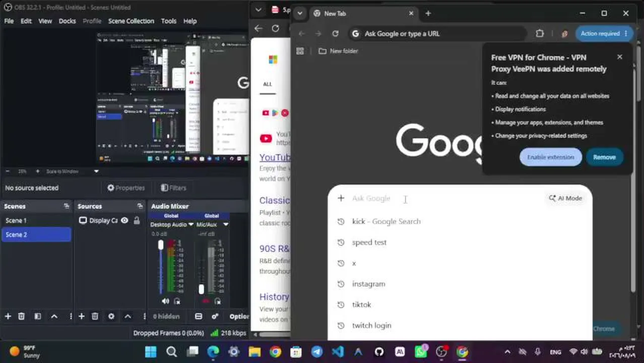Click the plus icon in Google search box

click(341, 198)
